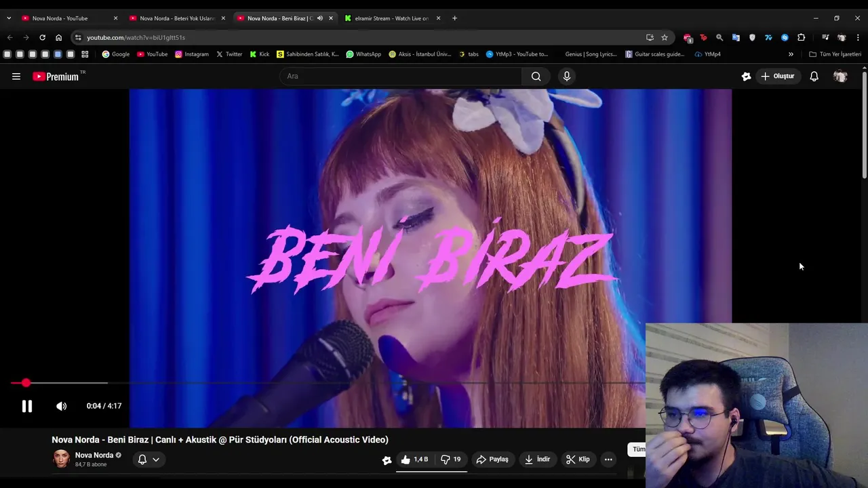Open the Shazam extension icon
The height and width of the screenshot is (488, 868).
785,37
